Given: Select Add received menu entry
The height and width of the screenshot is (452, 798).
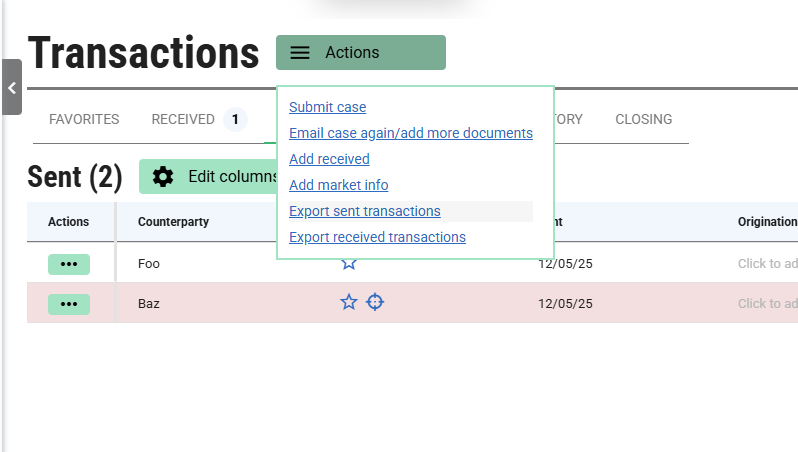Looking at the screenshot, I should (x=329, y=159).
